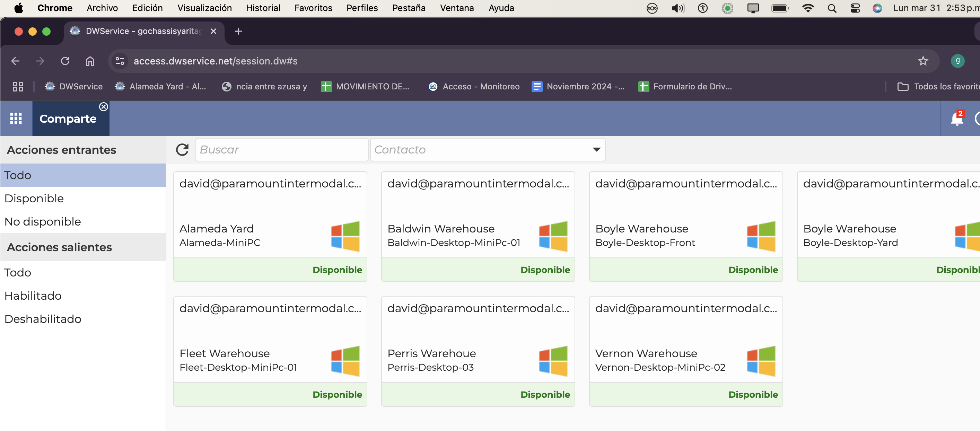The width and height of the screenshot is (980, 431).
Task: Click the Windows logo on Baldwin Warehouse card
Action: (x=553, y=236)
